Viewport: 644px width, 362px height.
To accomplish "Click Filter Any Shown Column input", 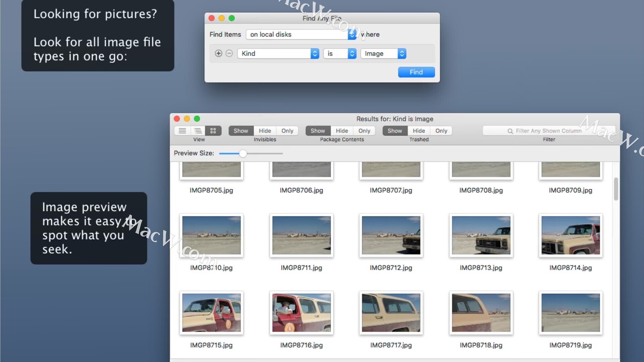I will point(549,131).
